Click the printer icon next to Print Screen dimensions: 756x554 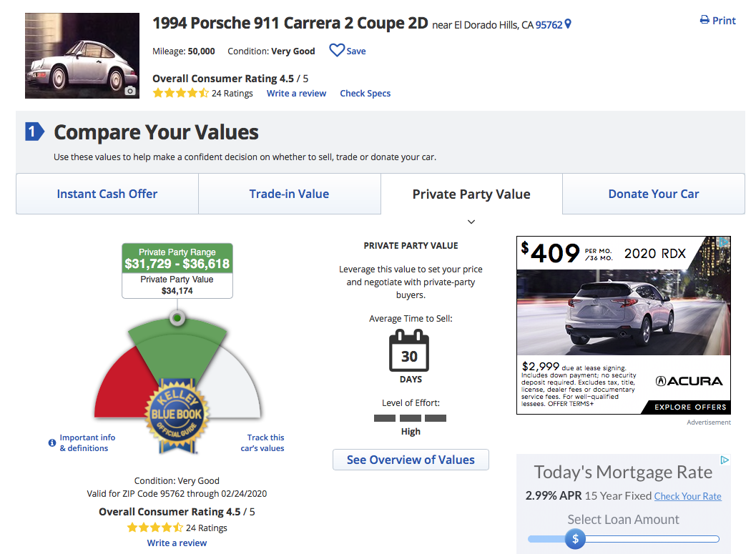705,20
